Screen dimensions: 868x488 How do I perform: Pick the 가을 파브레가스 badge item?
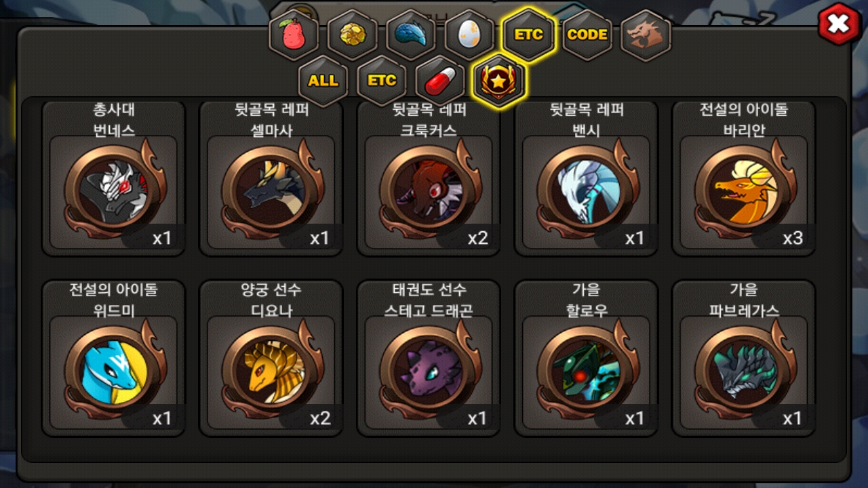coord(743,358)
